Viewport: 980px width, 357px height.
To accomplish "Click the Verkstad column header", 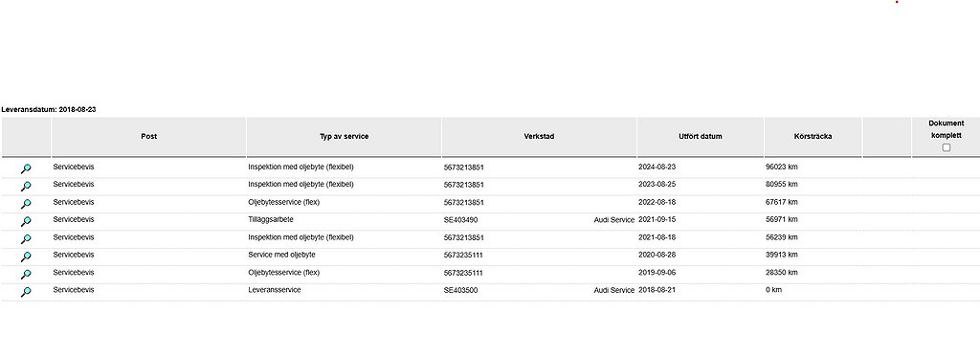I will (x=539, y=136).
